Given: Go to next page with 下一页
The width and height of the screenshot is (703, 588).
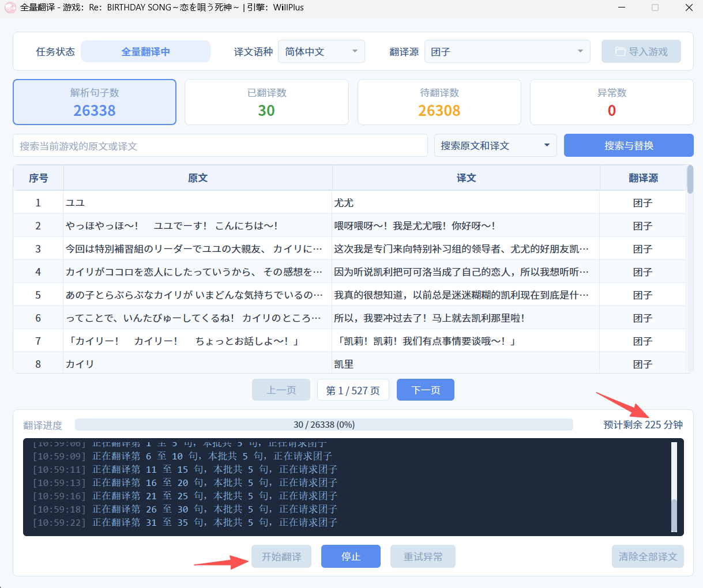Looking at the screenshot, I should click(426, 390).
